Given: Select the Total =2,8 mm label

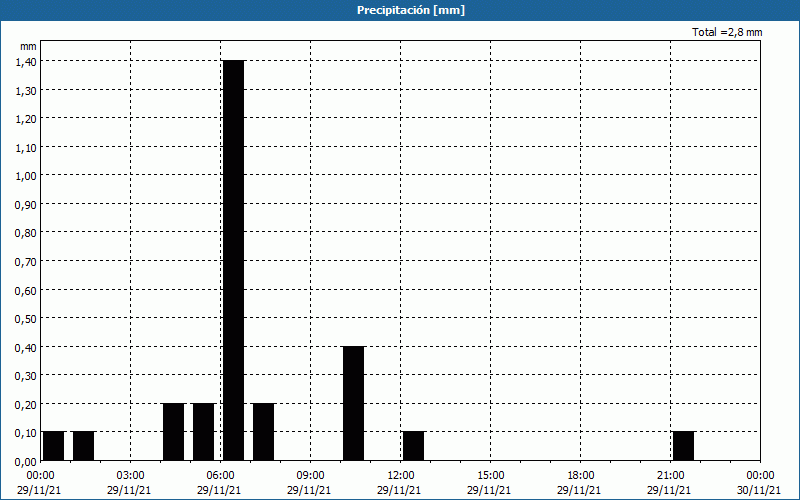Looking at the screenshot, I should [x=727, y=32].
